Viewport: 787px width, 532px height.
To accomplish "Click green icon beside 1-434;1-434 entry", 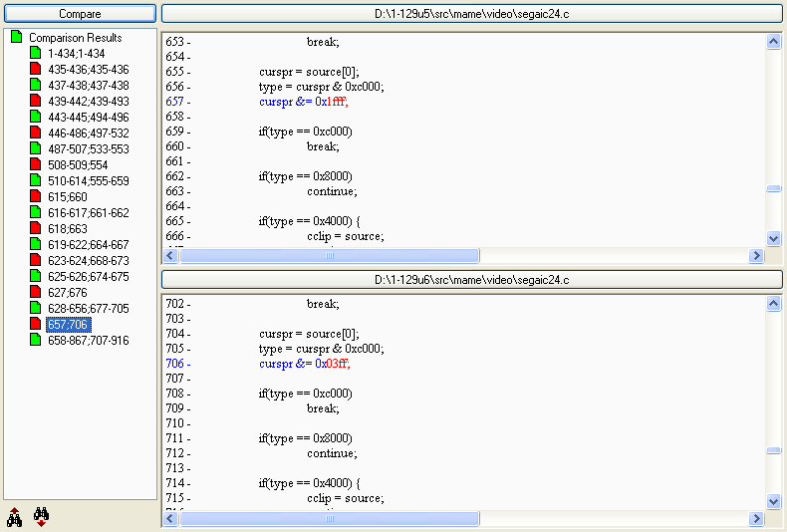I will [x=35, y=54].
